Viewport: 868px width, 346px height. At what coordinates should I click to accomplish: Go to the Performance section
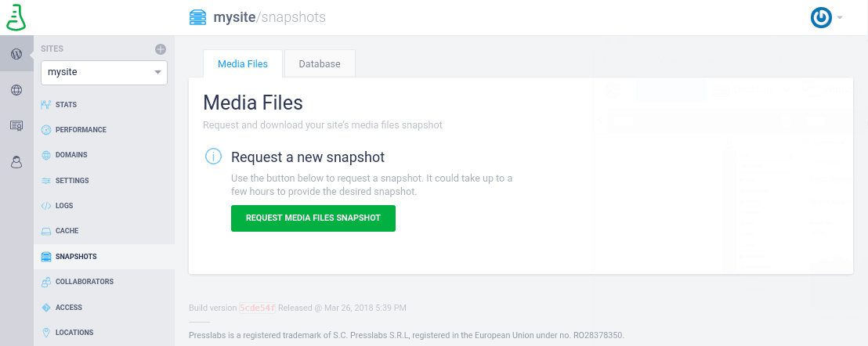[81, 130]
